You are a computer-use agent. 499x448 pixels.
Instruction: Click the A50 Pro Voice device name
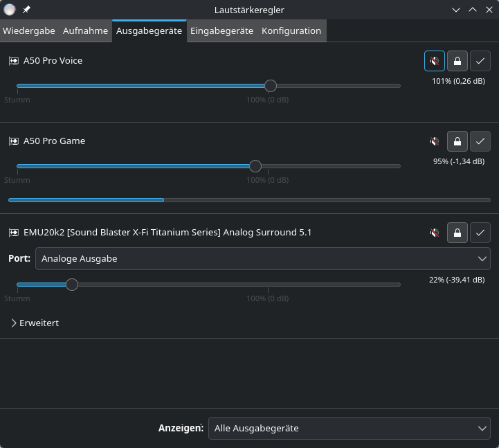(x=53, y=61)
